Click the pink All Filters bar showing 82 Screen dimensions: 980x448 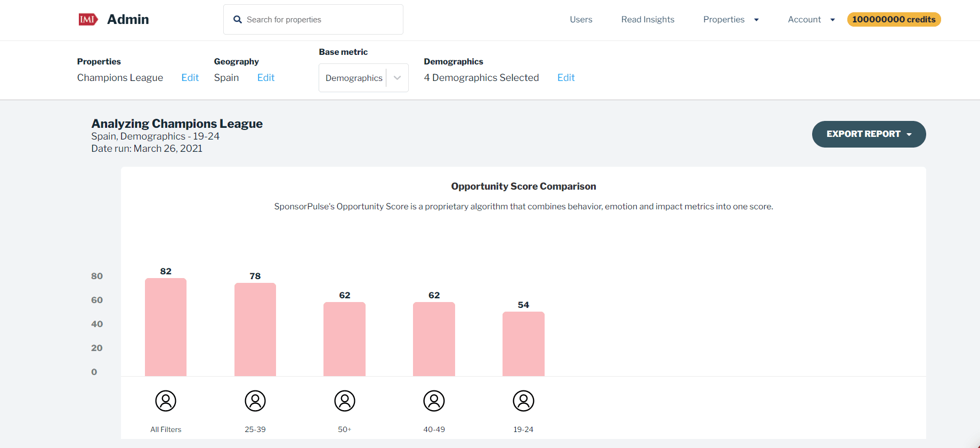pyautogui.click(x=166, y=327)
